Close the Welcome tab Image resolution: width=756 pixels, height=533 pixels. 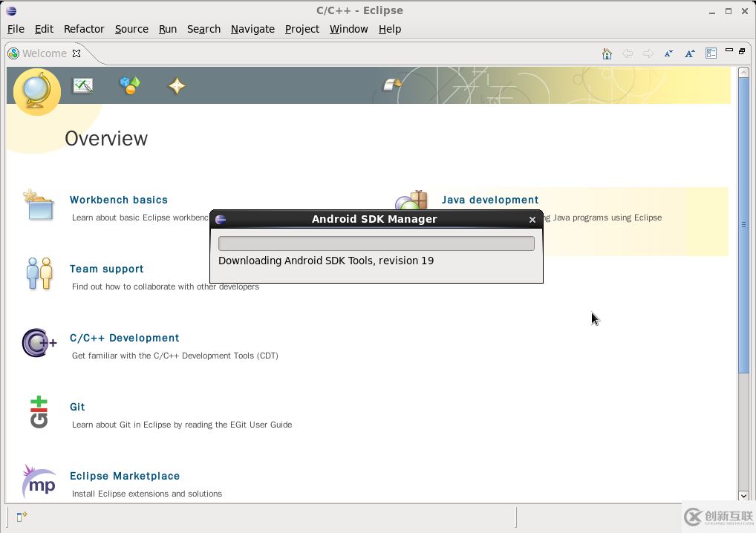point(76,53)
